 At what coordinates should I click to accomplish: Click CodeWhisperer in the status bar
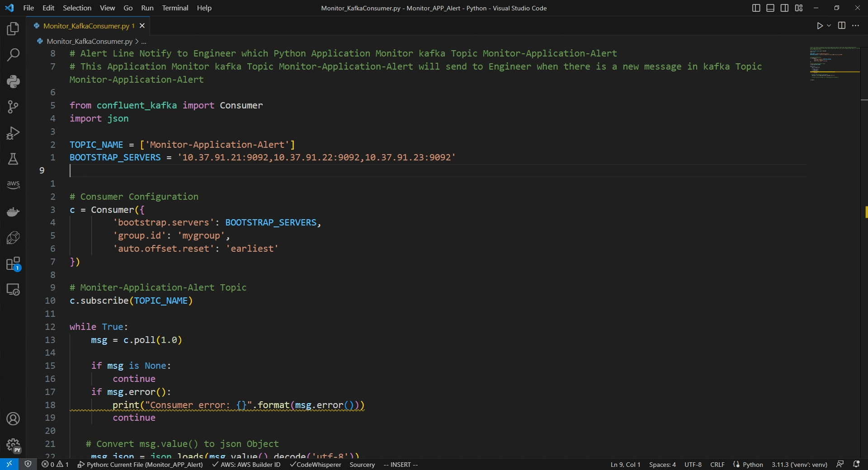(x=316, y=465)
